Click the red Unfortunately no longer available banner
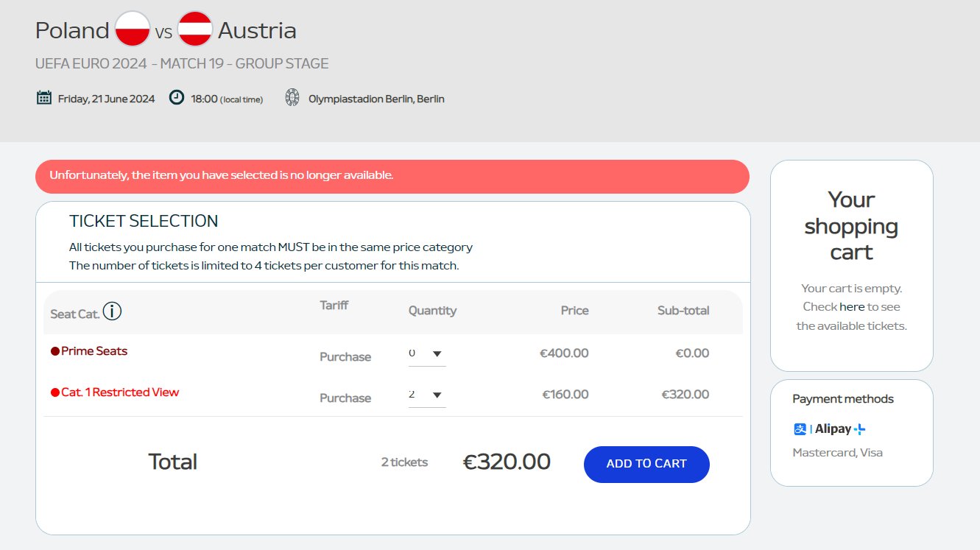 tap(392, 177)
